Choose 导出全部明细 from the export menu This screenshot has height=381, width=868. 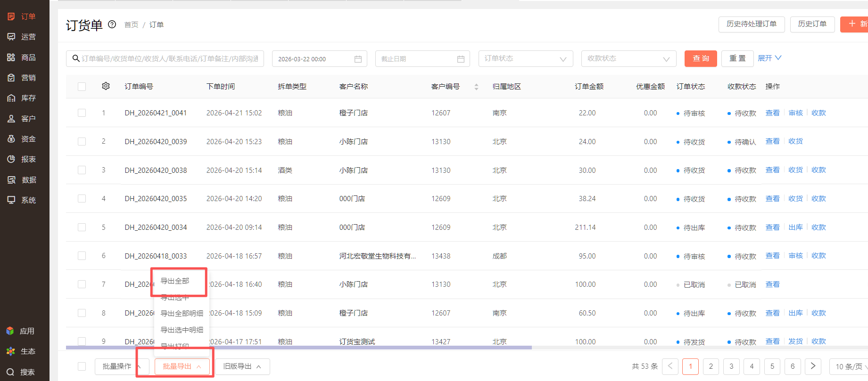182,314
